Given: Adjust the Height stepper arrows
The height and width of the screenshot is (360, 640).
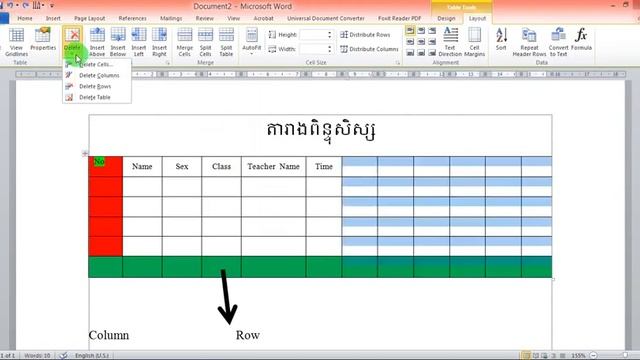Looking at the screenshot, I should 329,35.
